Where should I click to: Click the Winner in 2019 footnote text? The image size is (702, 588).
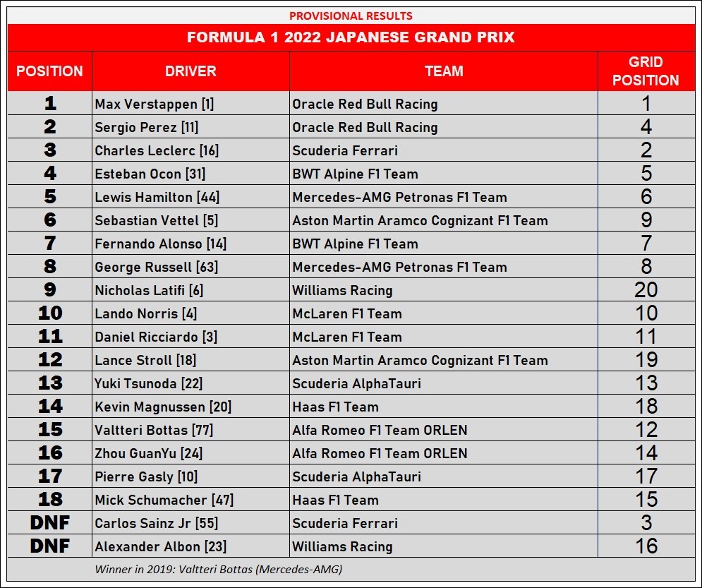point(219,569)
